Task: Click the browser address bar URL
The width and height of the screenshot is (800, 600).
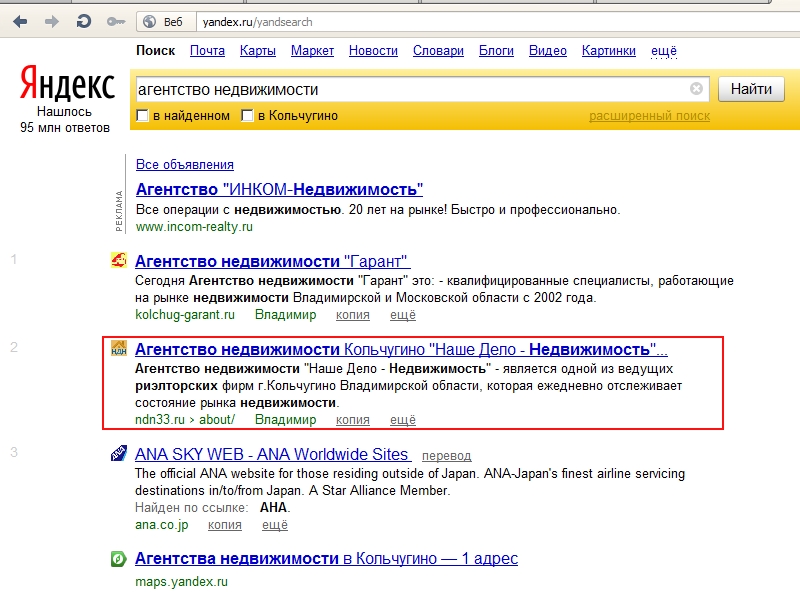Action: coord(257,22)
